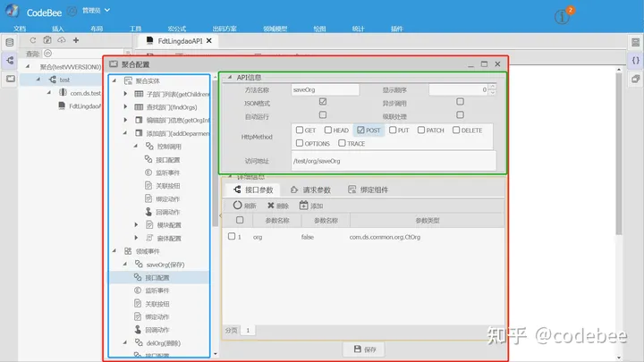This screenshot has height=362, width=644.
Task: Select the 添加部门(addDepartment) node
Action: [178, 133]
